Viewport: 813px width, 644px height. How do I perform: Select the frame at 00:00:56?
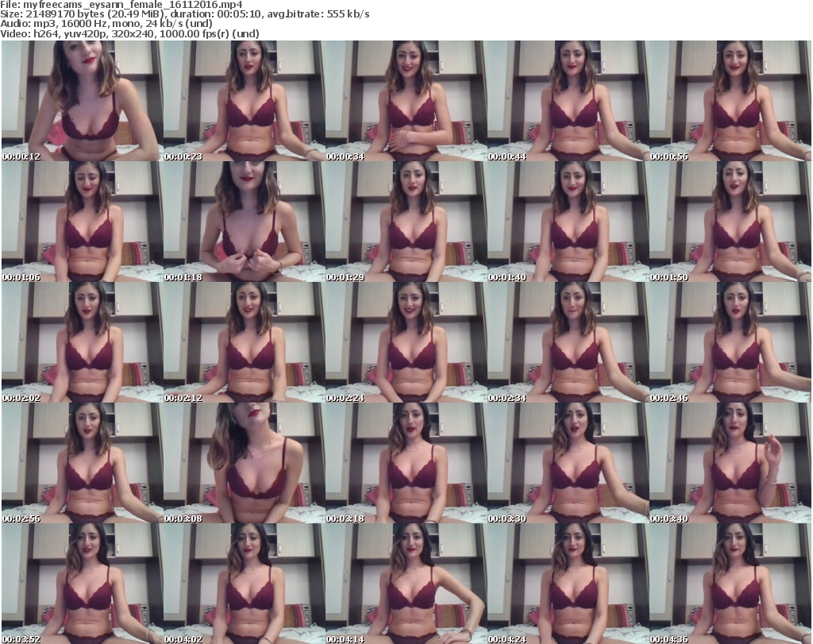click(x=730, y=101)
